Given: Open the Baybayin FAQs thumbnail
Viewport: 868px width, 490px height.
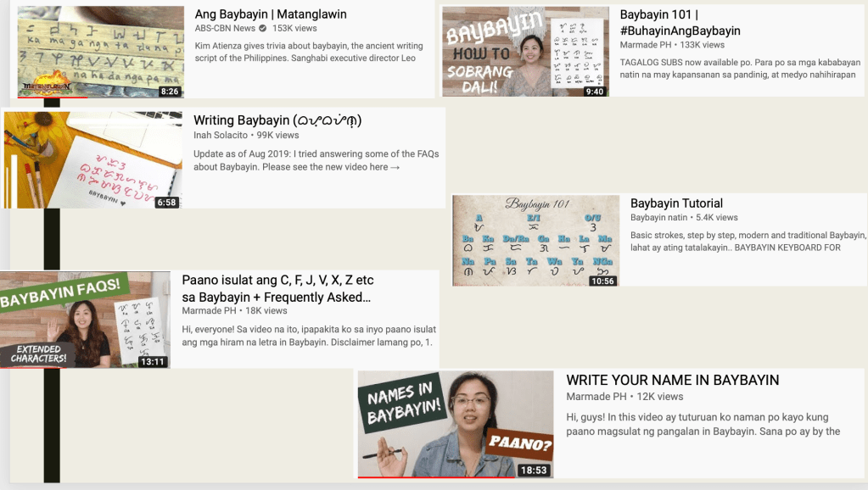Looking at the screenshot, I should (85, 320).
